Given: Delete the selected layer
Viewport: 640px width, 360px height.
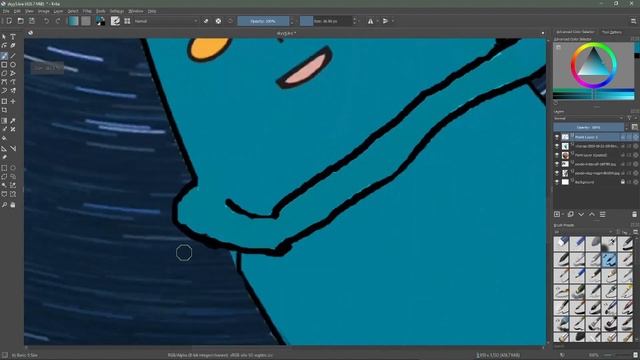Looking at the screenshot, I should (x=634, y=214).
